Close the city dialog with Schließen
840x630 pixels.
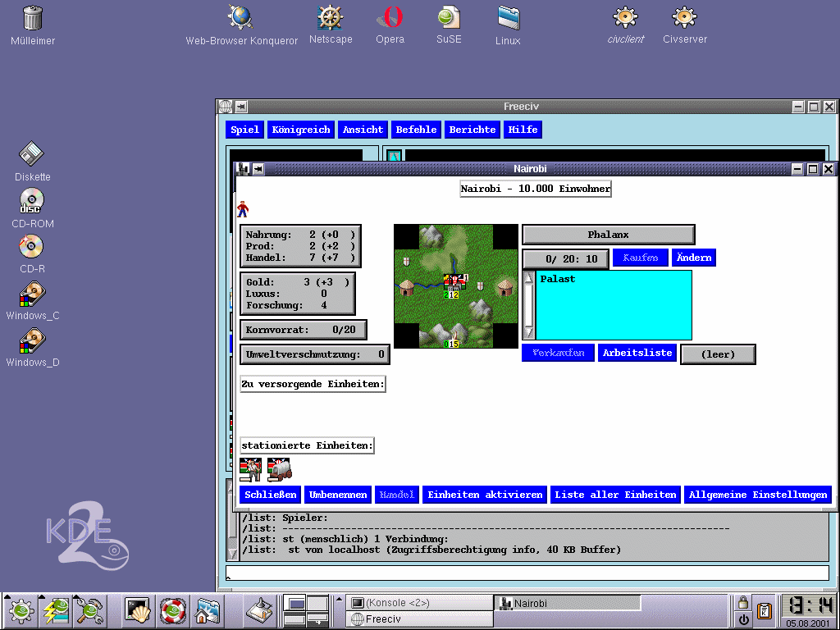tap(271, 495)
